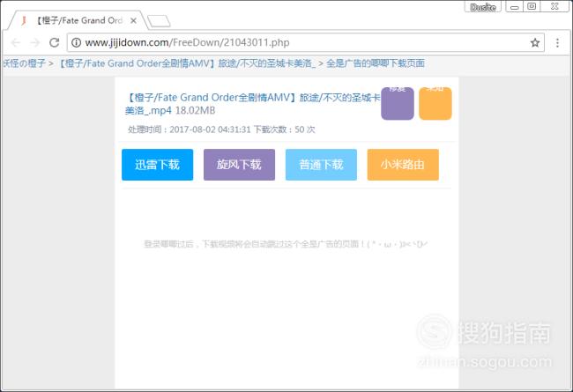Open site info icon in address bar

click(x=76, y=43)
